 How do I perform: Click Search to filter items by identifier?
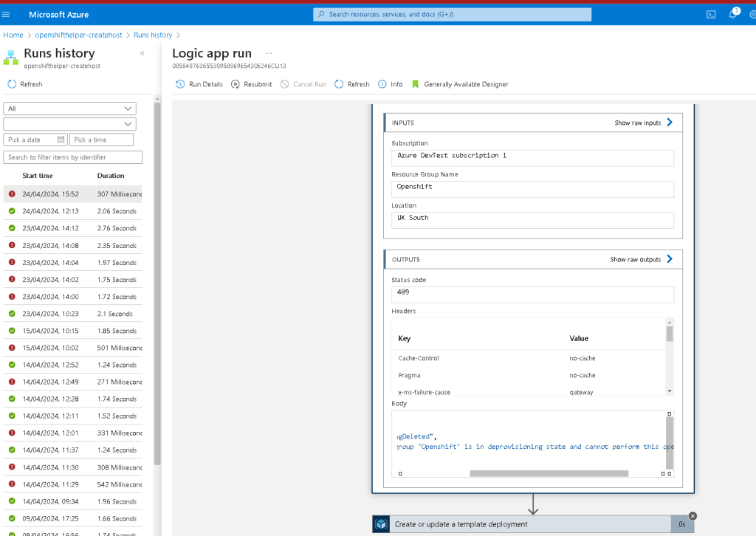(73, 157)
